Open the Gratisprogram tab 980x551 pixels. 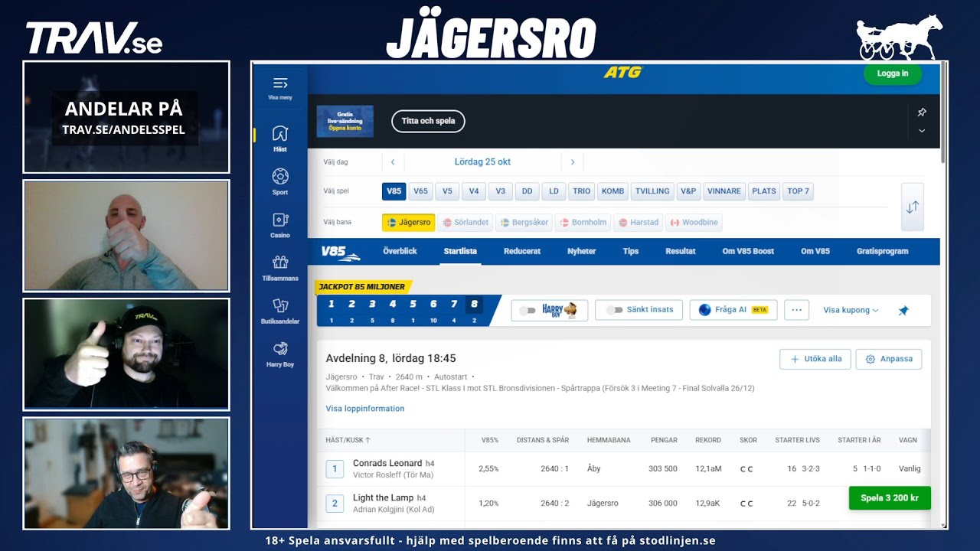point(883,251)
